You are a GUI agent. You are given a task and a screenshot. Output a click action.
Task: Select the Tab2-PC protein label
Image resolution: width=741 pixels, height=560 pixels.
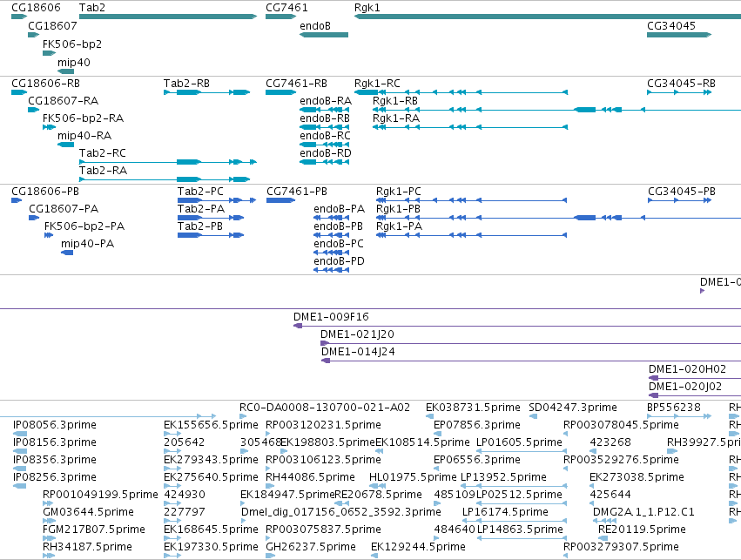(200, 192)
